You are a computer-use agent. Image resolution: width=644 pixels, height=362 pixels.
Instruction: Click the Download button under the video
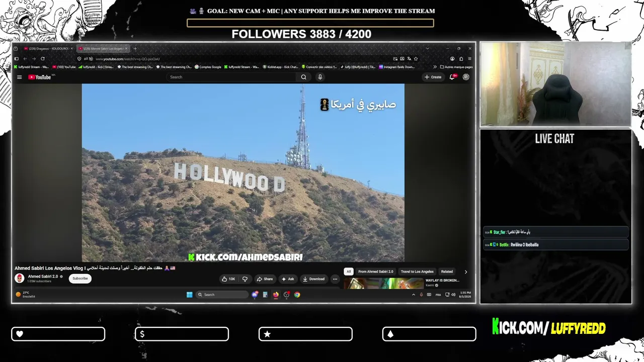[x=313, y=279]
